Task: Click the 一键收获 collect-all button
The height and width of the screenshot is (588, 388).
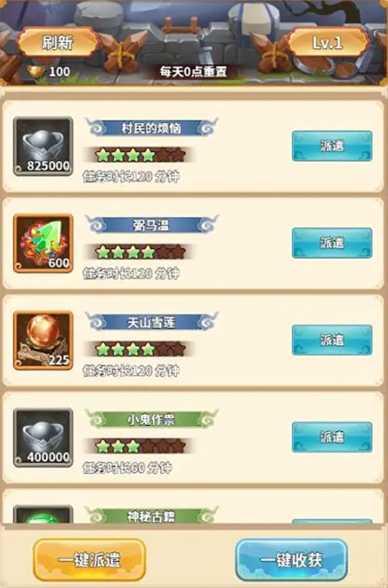Action: (x=291, y=560)
